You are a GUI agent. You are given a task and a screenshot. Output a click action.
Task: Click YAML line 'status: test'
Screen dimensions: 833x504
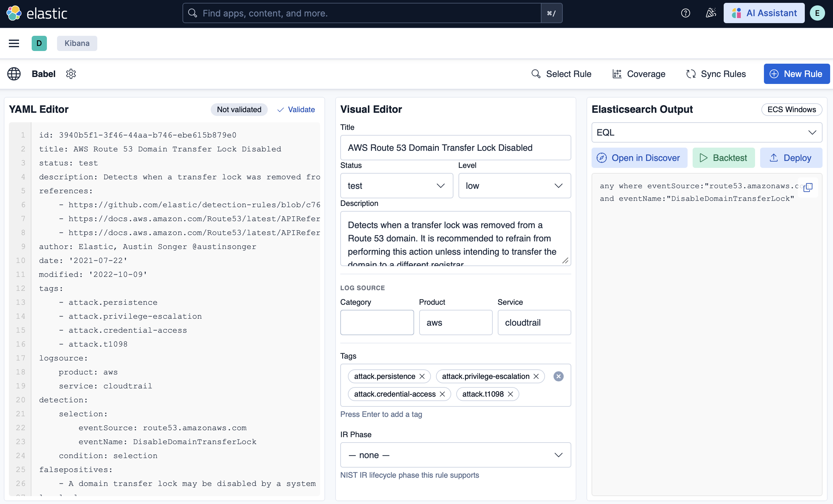68,163
